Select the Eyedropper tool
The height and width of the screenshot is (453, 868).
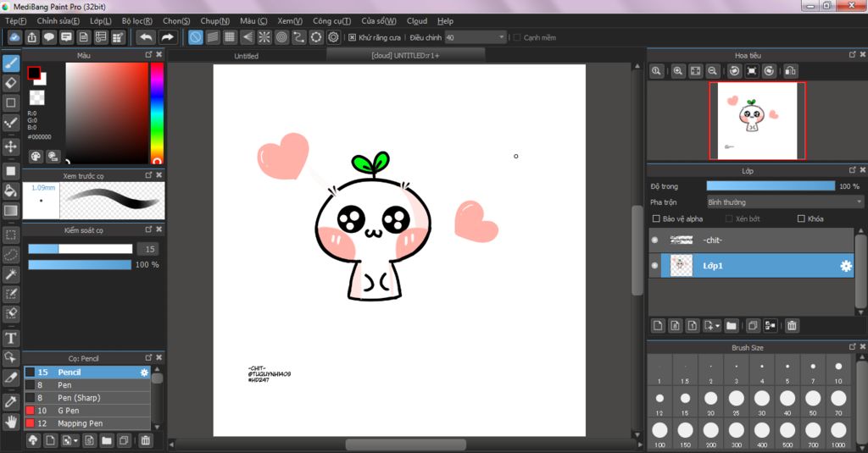11,402
